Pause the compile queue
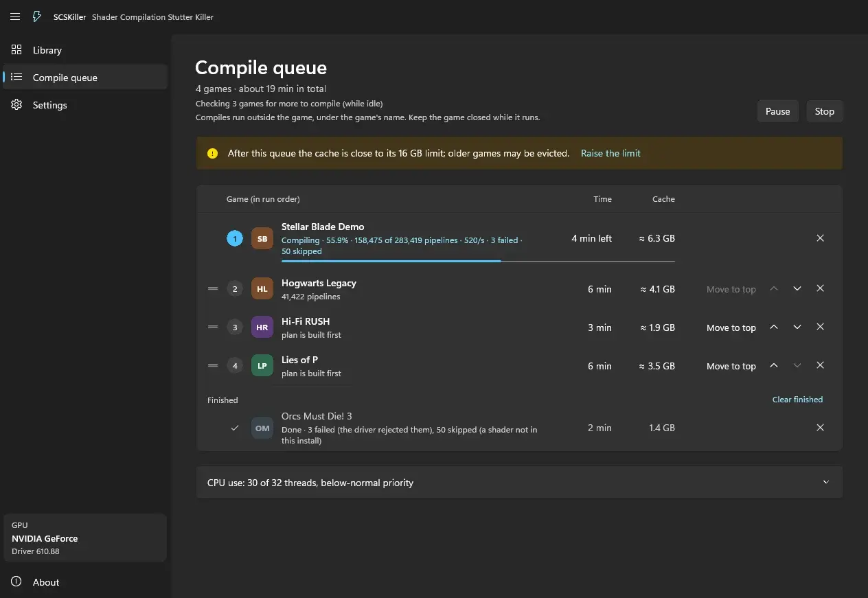Image resolution: width=868 pixels, height=598 pixels. coord(778,111)
